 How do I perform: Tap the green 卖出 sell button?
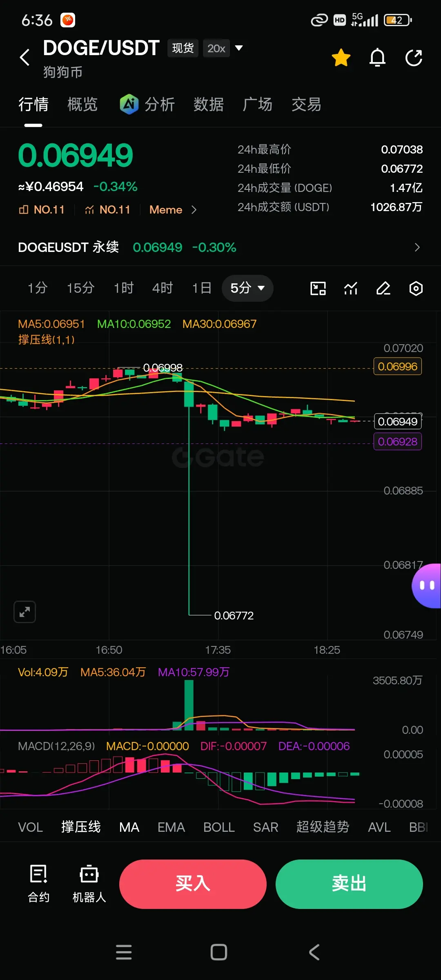coord(349,884)
